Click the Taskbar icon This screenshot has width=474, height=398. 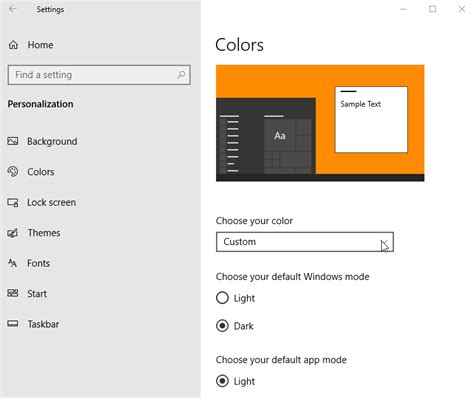pos(13,324)
